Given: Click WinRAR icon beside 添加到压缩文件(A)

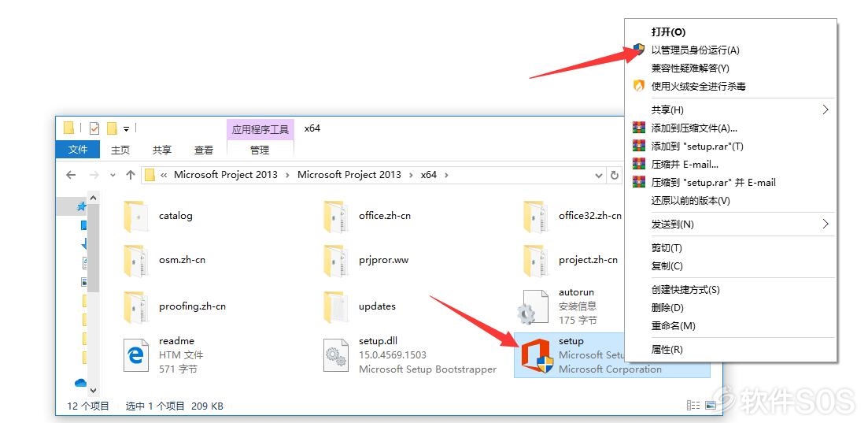Looking at the screenshot, I should [639, 128].
